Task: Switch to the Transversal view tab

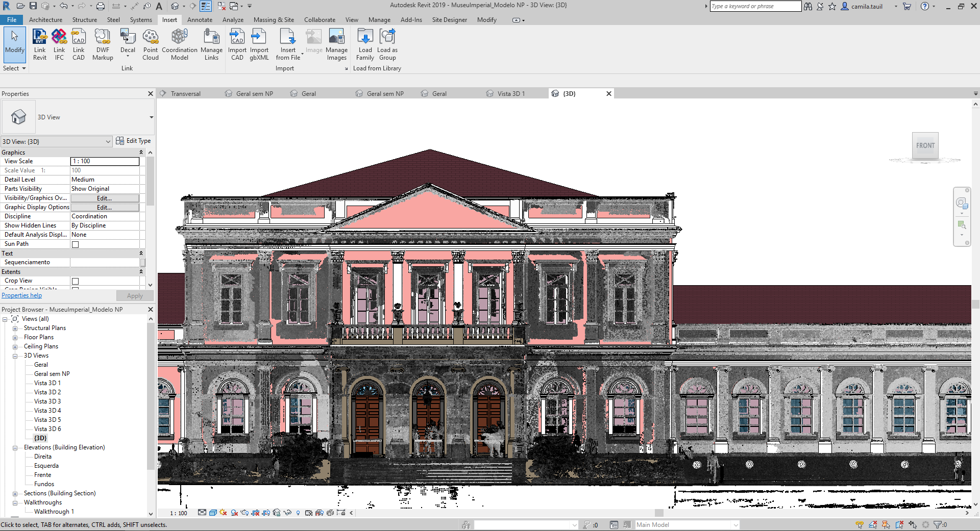Action: pyautogui.click(x=185, y=94)
